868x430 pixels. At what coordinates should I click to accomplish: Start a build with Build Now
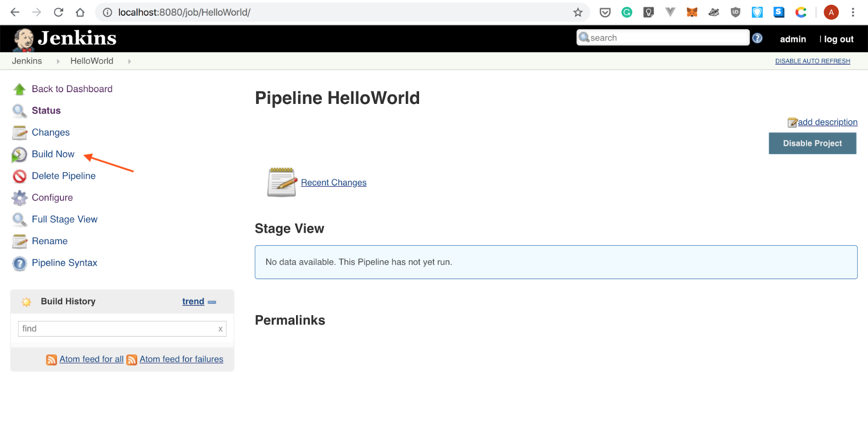click(53, 154)
